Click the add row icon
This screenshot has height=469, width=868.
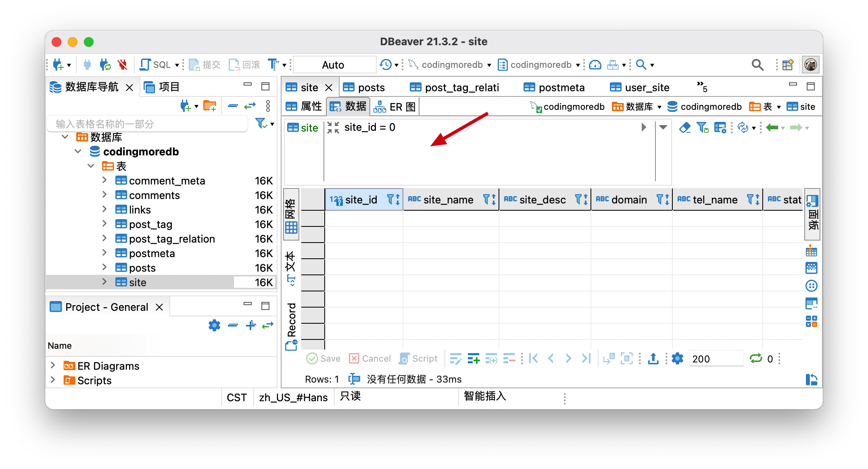pyautogui.click(x=473, y=358)
